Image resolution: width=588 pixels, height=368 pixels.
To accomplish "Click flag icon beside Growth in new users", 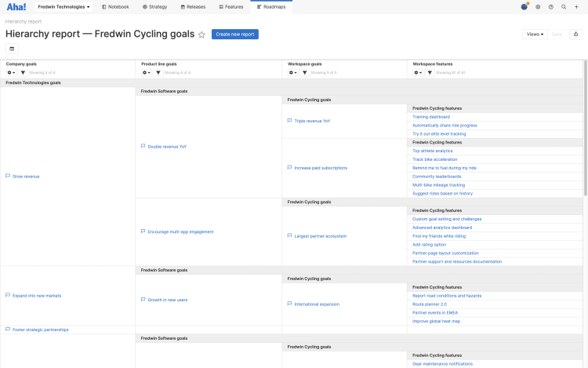I will click(x=143, y=300).
